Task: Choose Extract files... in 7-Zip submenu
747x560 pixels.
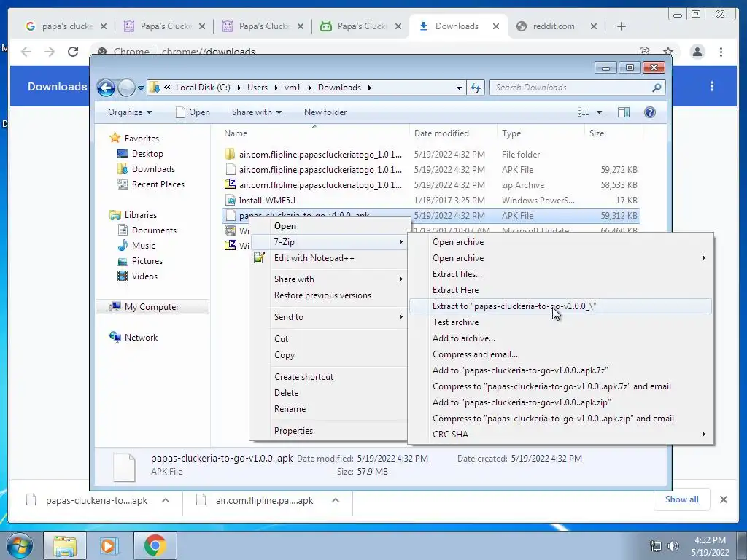Action: click(561, 274)
